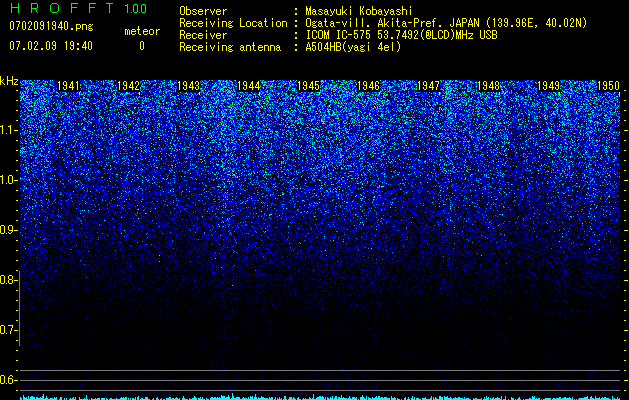This screenshot has height=400, width=629.
Task: Click the antenna text A504HB(yagi 4el)
Action: coord(353,47)
